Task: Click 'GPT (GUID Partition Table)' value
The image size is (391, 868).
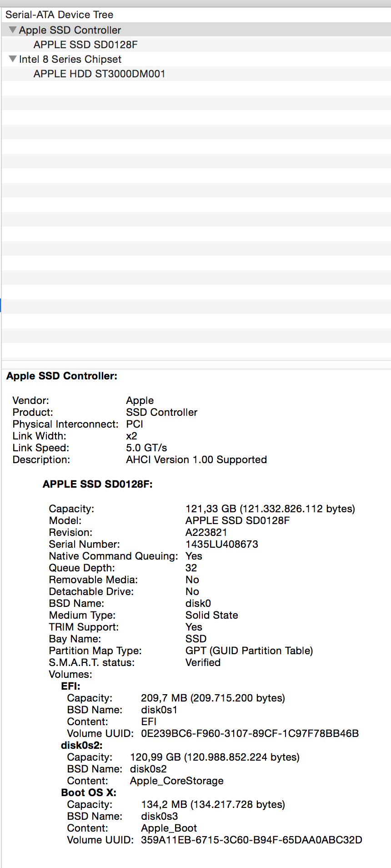Action: coord(249,651)
